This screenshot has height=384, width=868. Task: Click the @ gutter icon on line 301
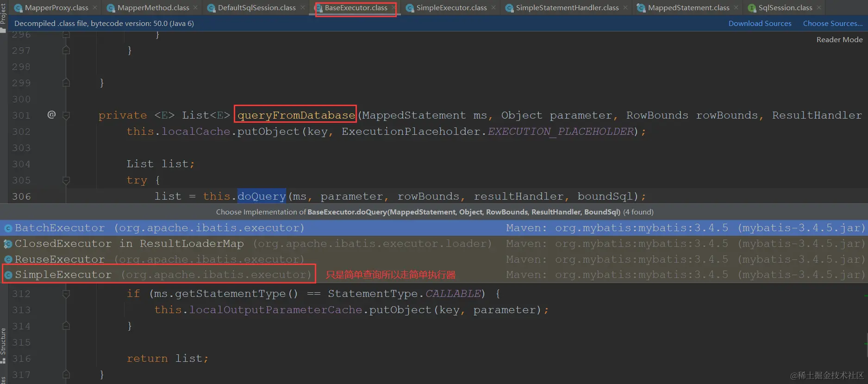click(51, 114)
